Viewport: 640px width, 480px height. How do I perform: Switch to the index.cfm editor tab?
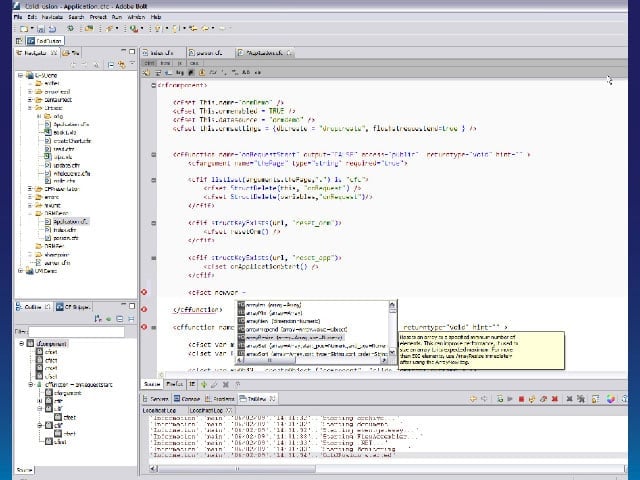[162, 53]
